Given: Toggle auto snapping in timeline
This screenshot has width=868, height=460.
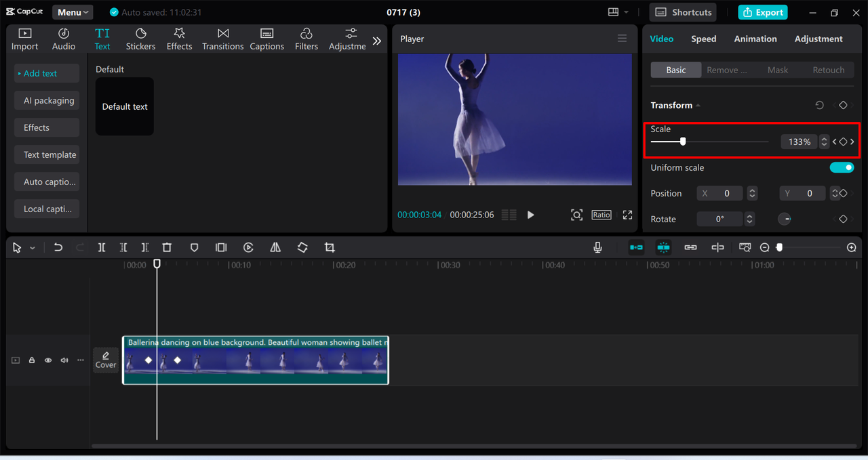Looking at the screenshot, I should [x=663, y=248].
